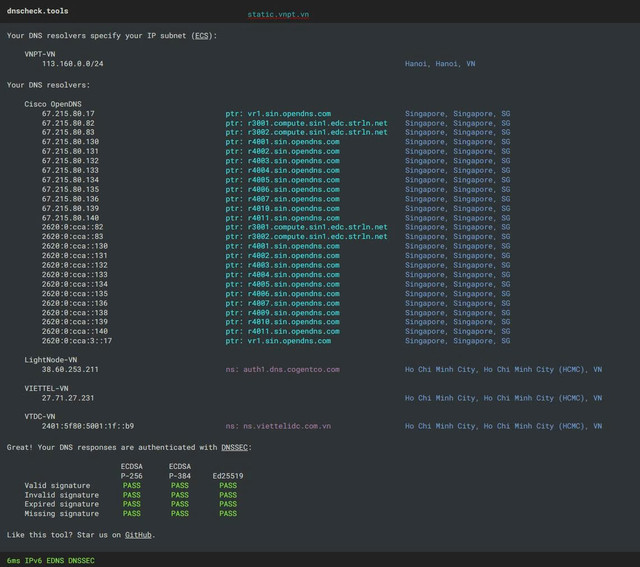
Task: Select IPv6 resolver 2401:5f80:5001:1f::b9
Action: 88,426
